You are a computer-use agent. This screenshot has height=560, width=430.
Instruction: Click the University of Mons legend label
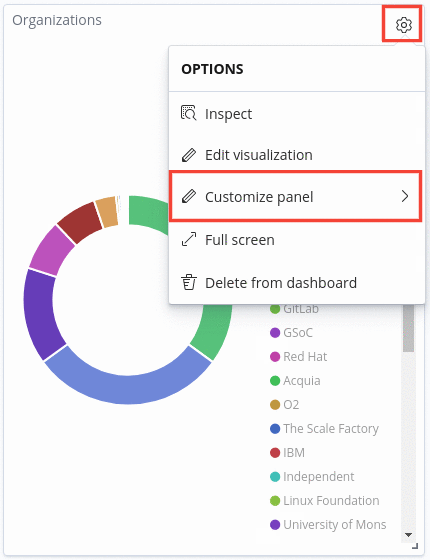point(335,524)
